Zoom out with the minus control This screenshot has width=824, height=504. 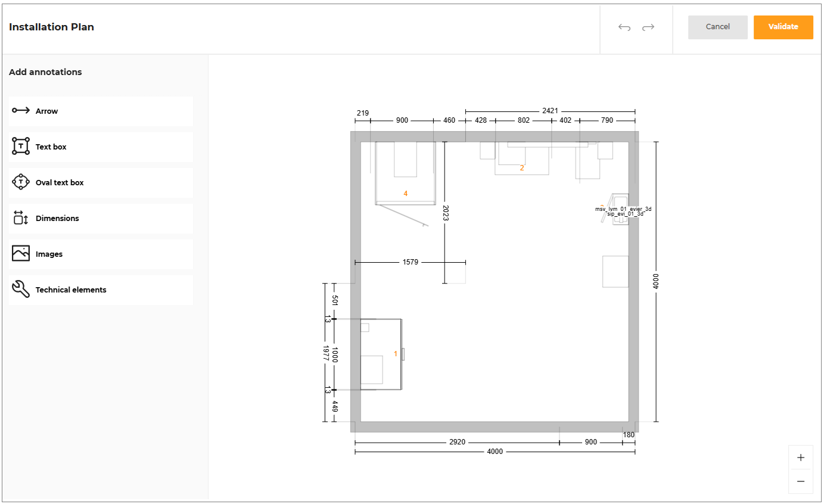(x=801, y=481)
